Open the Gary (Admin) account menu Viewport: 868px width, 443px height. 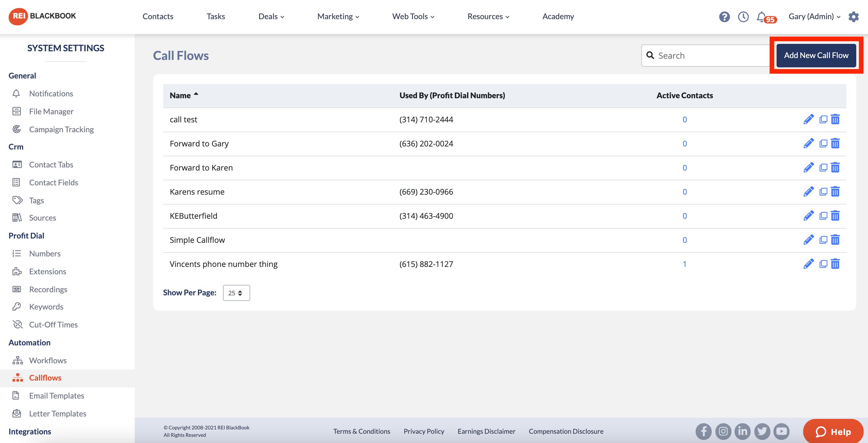coord(814,16)
